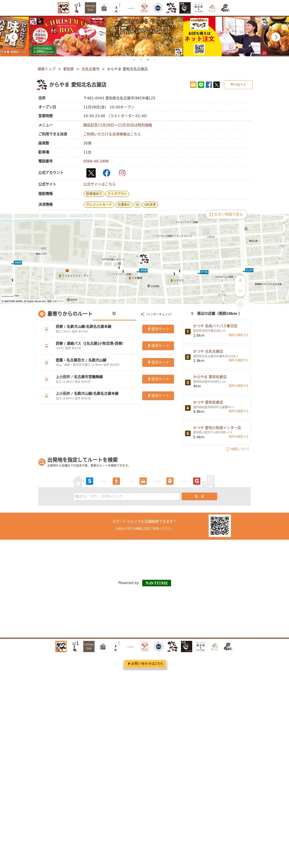Screen dimensions: 289x868
Task: Open the からやま logo in the header
Action: (x=171, y=8)
